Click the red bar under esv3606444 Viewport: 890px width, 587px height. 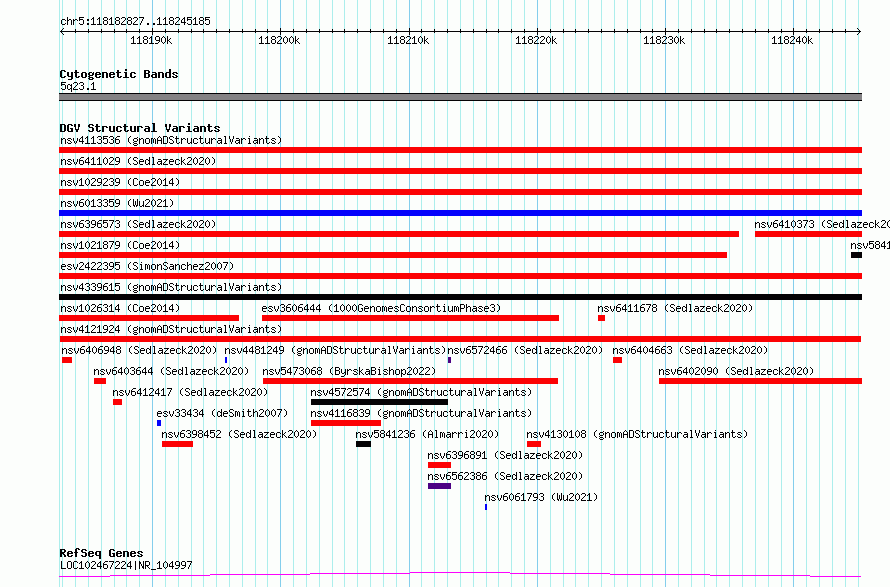(410, 318)
